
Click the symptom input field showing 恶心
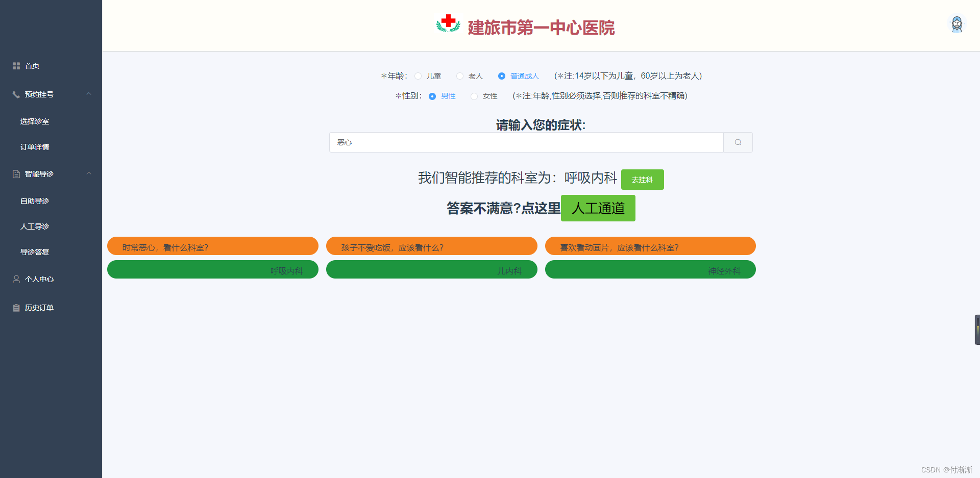tap(526, 142)
